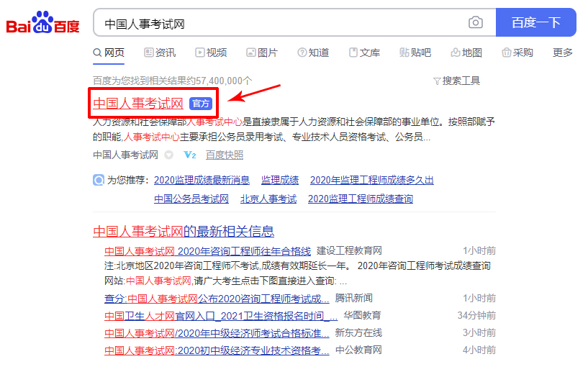Screen dimensions: 588x372
Task: Open 2020监理工程师成绩查询 link
Action: (x=361, y=199)
